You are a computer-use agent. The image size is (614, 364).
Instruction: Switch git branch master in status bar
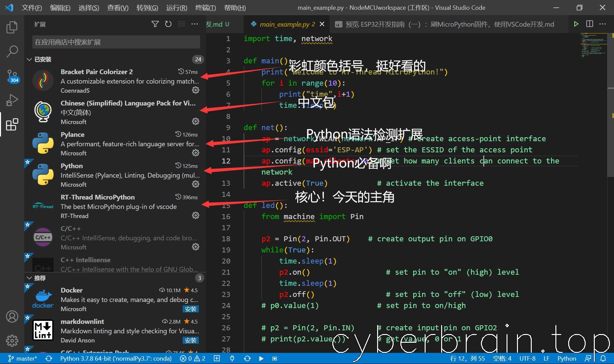click(x=23, y=358)
